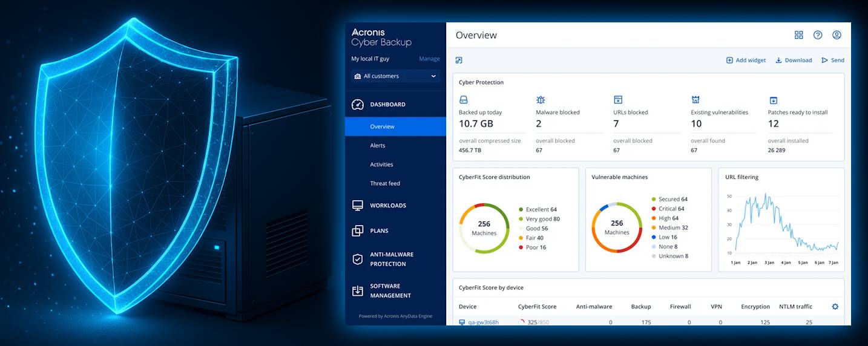Select Alerts in the sidebar

[x=378, y=146]
